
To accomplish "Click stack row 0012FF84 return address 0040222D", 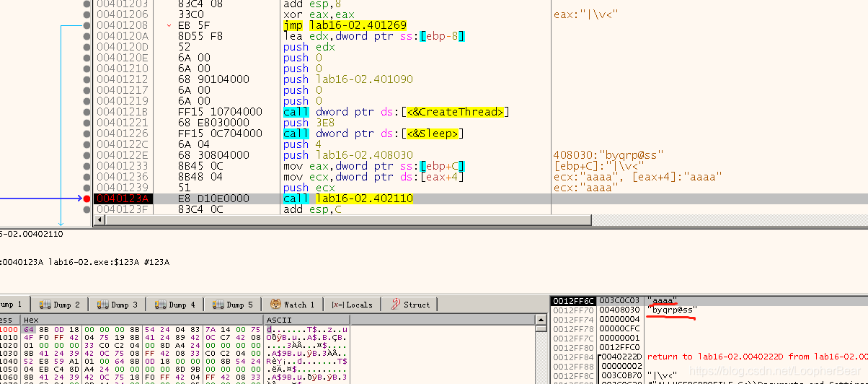I will 621,357.
